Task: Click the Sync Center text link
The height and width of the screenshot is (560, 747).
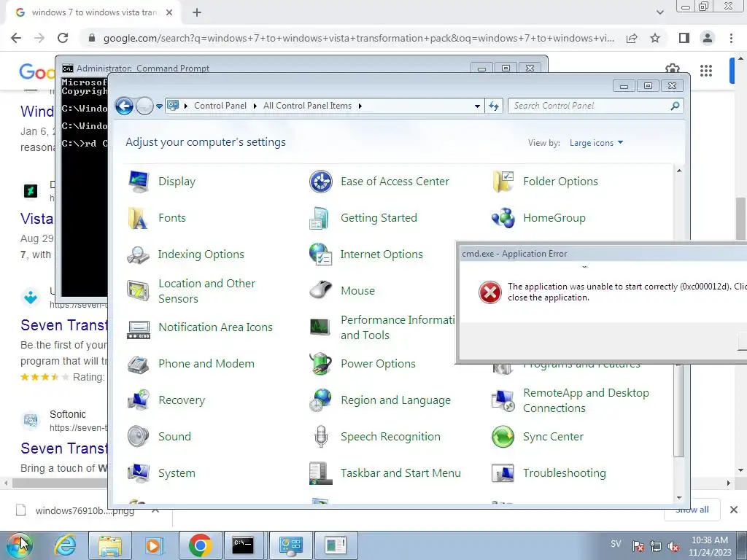Action: (553, 437)
